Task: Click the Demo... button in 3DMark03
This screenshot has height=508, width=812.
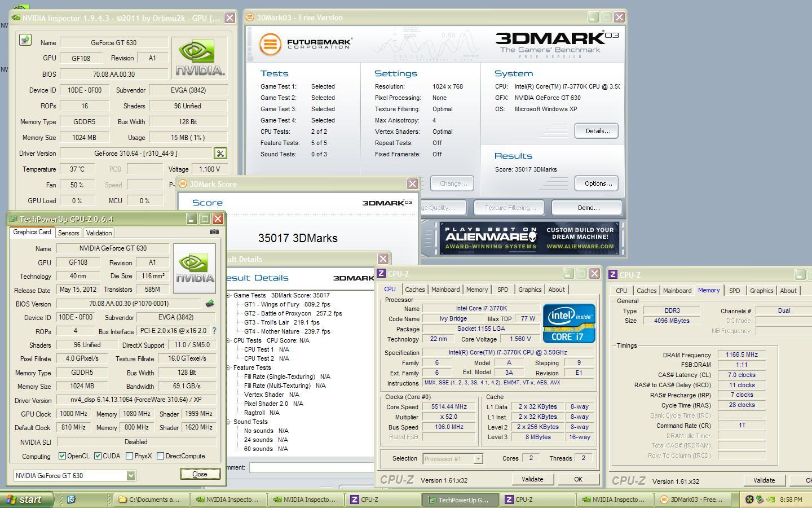Action: point(587,208)
